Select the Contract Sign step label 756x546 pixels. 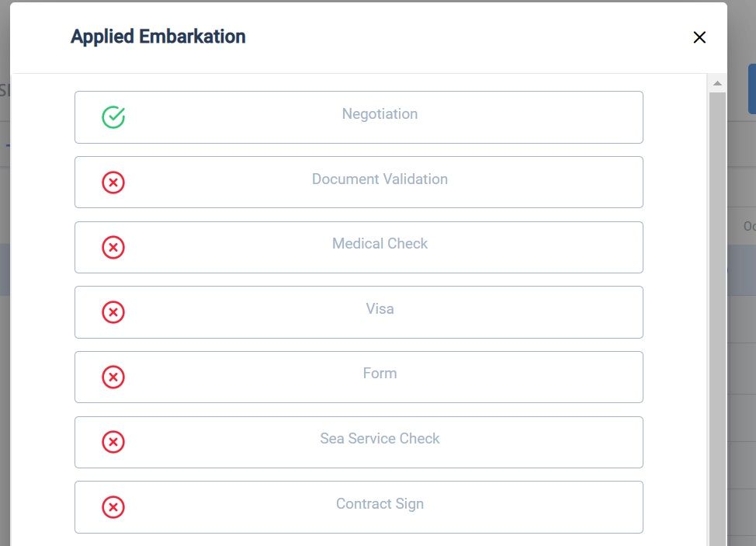(380, 504)
